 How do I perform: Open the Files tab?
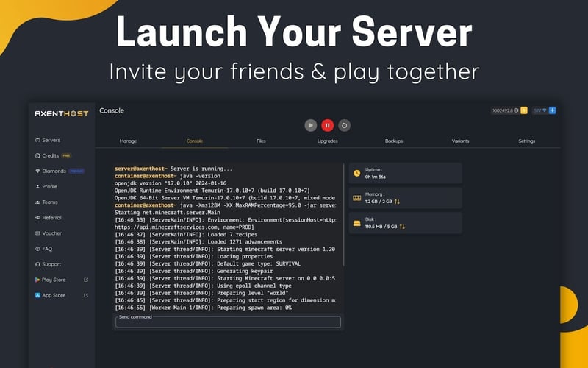(x=261, y=141)
